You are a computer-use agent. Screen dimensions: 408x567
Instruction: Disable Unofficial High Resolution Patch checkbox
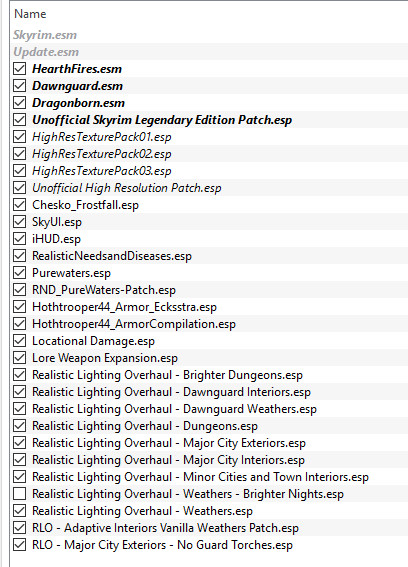click(x=20, y=188)
